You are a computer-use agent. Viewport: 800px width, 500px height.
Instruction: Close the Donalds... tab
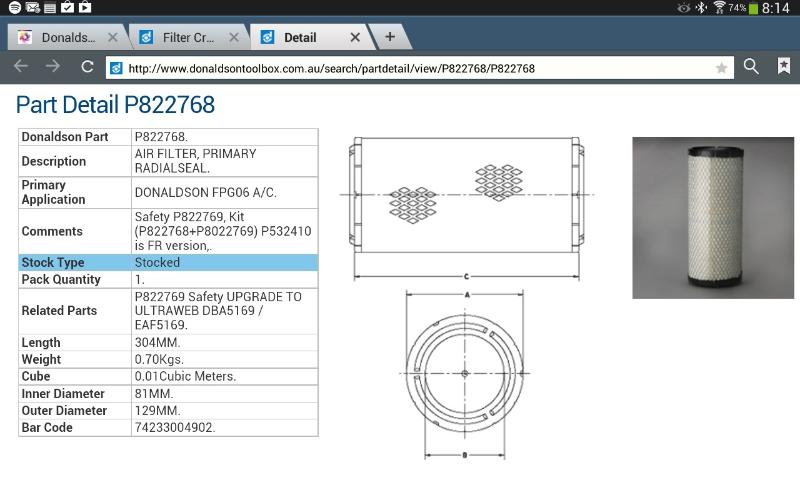click(113, 37)
